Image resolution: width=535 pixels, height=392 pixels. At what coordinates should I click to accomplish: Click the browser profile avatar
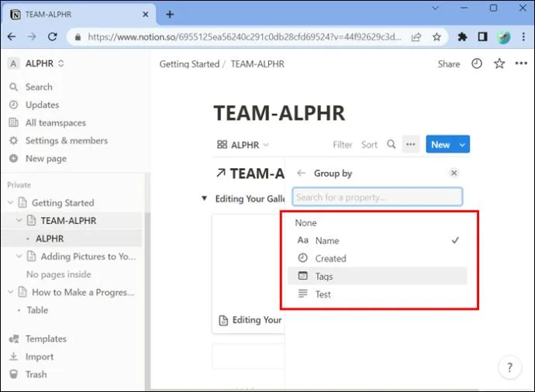point(503,37)
